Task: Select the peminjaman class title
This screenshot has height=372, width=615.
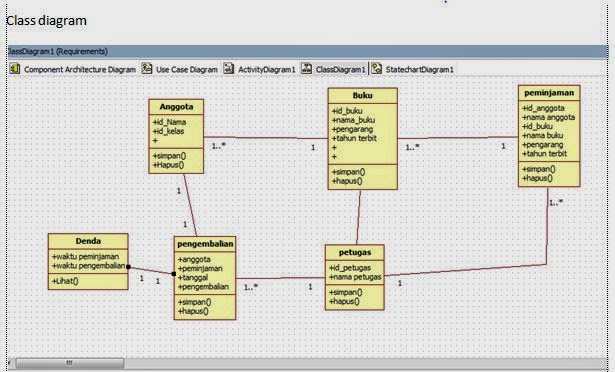Action: click(549, 93)
